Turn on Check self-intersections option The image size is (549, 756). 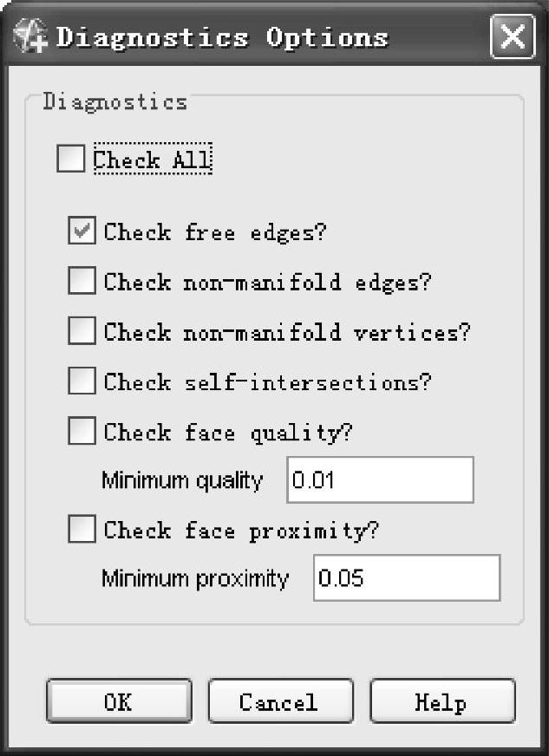(82, 381)
